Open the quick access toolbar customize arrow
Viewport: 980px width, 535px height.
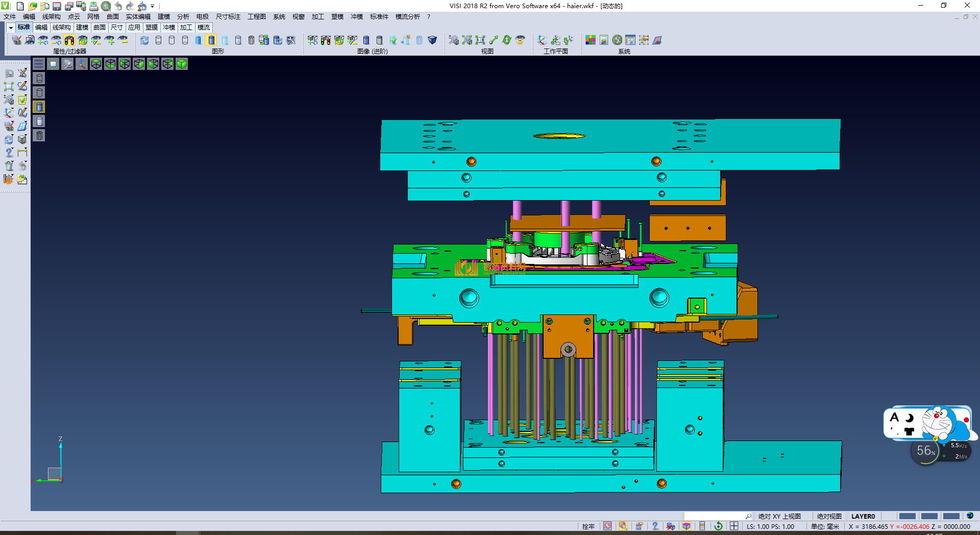pyautogui.click(x=153, y=6)
